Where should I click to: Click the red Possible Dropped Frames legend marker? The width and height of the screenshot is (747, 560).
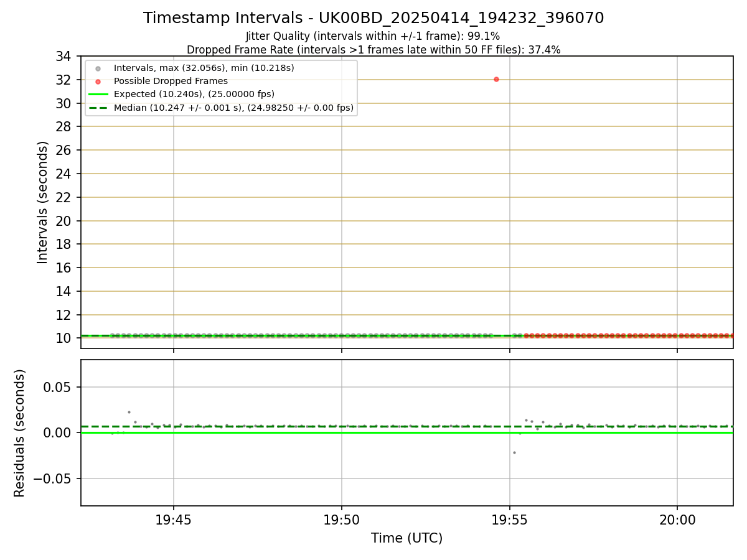click(98, 82)
